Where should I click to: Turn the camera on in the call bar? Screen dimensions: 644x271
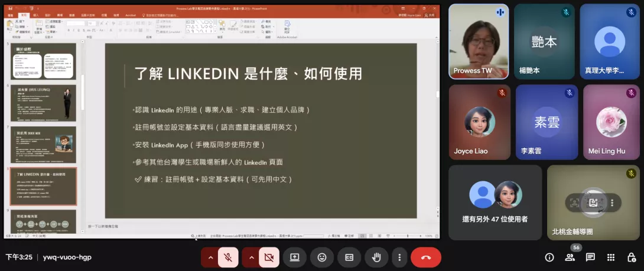pyautogui.click(x=269, y=257)
